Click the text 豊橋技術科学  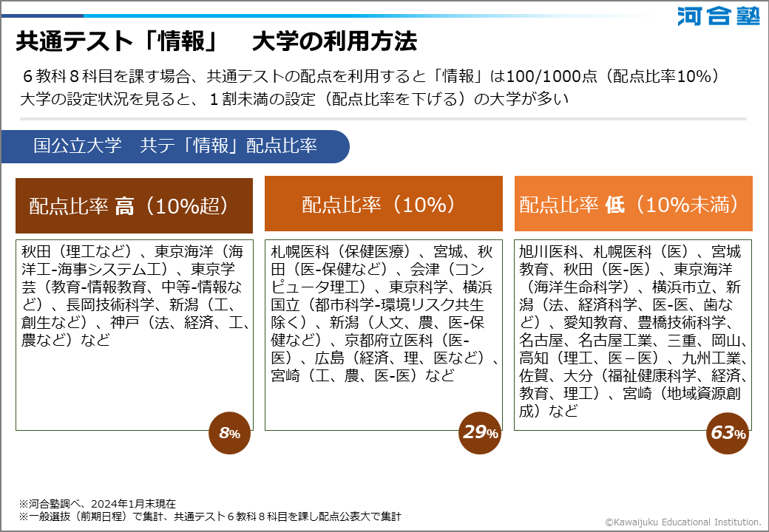681,322
